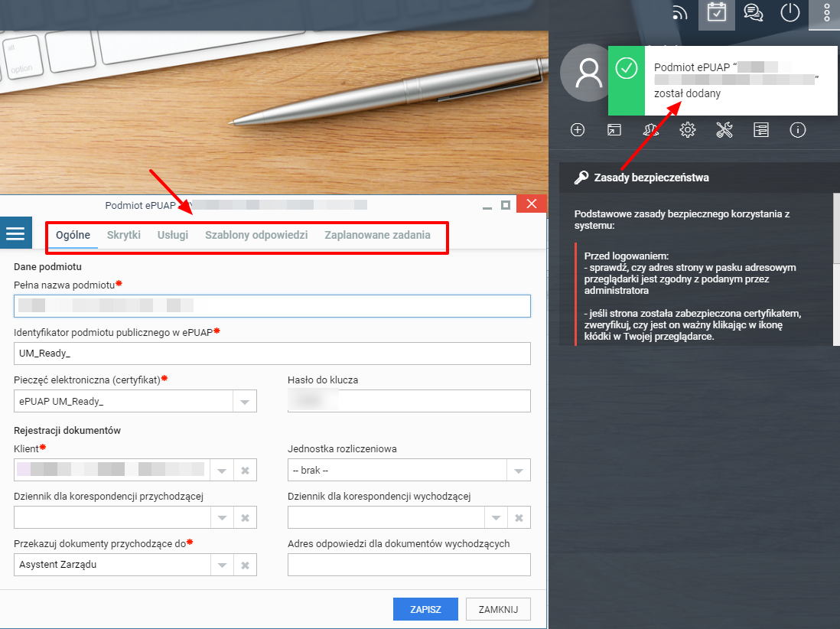Click the Pełna nazwa podmiotu input field

pyautogui.click(x=272, y=306)
